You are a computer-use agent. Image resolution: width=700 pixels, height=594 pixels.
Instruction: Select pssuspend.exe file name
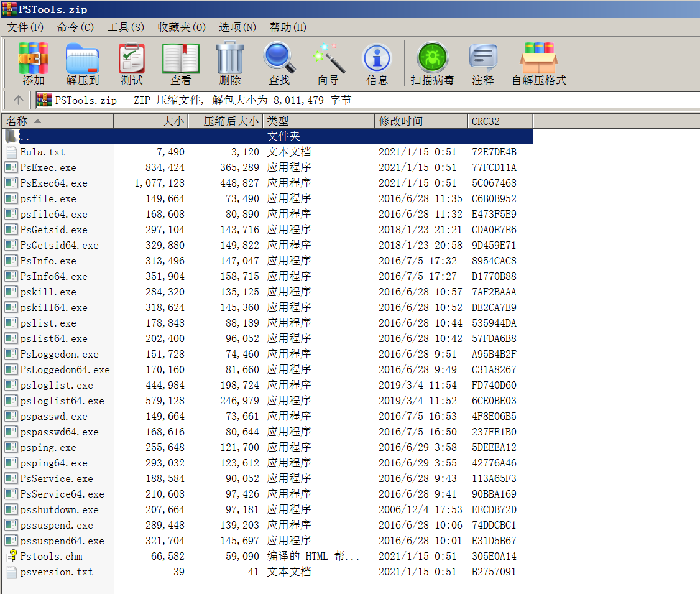click(57, 525)
